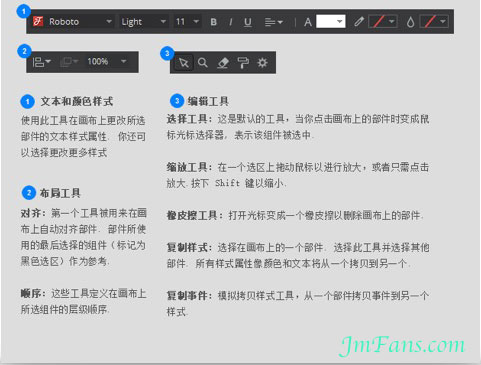Toggle bold text formatting
Viewport: 481px width, 365px height.
pos(214,22)
